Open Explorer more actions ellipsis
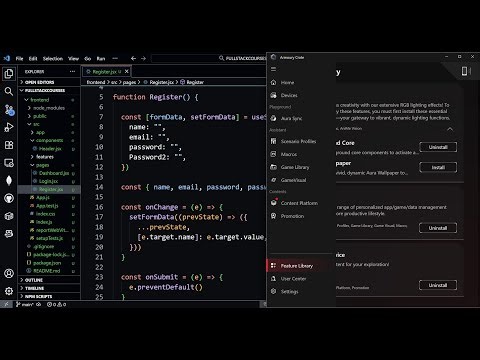Screen dimensions: 480x360 coord(72,71)
